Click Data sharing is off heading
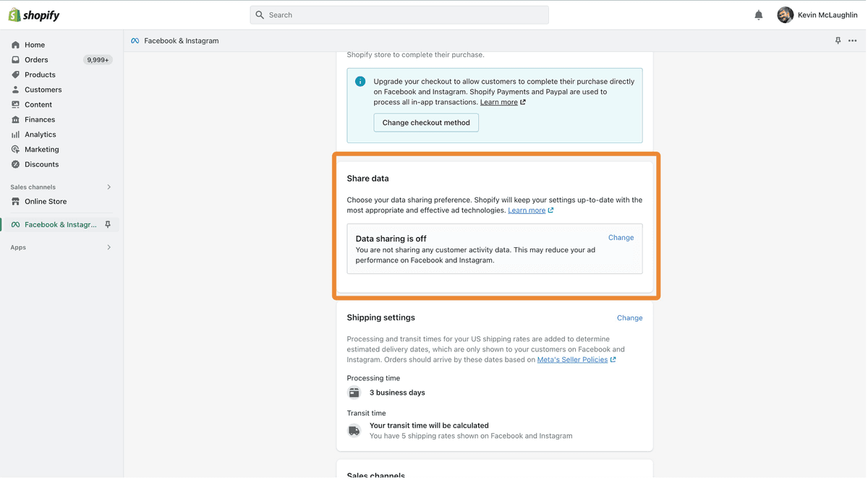The image size is (868, 480). point(391,239)
